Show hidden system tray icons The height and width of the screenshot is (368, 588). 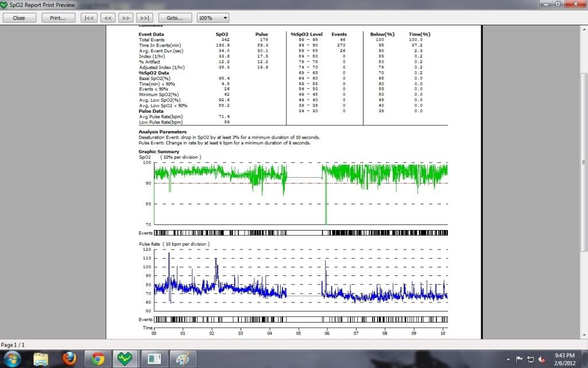point(508,359)
